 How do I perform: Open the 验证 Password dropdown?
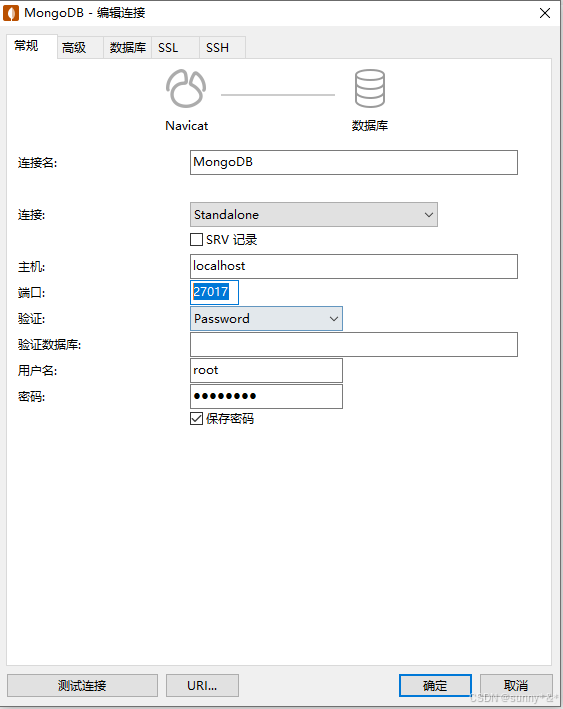pos(266,319)
